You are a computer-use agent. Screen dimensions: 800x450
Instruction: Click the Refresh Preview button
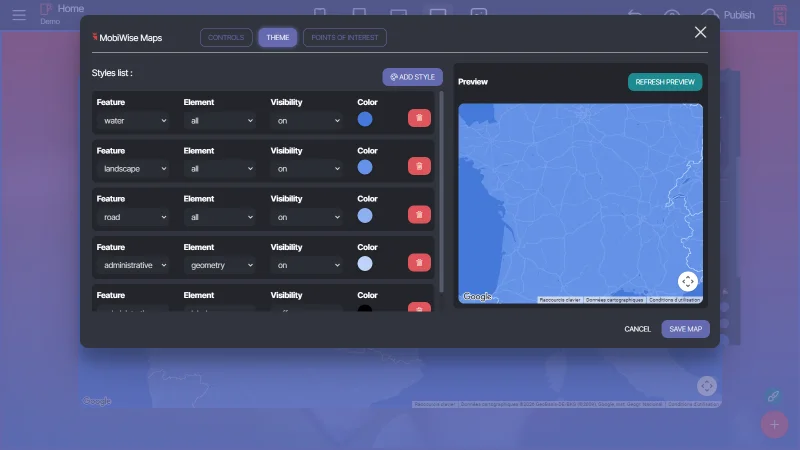pyautogui.click(x=665, y=82)
